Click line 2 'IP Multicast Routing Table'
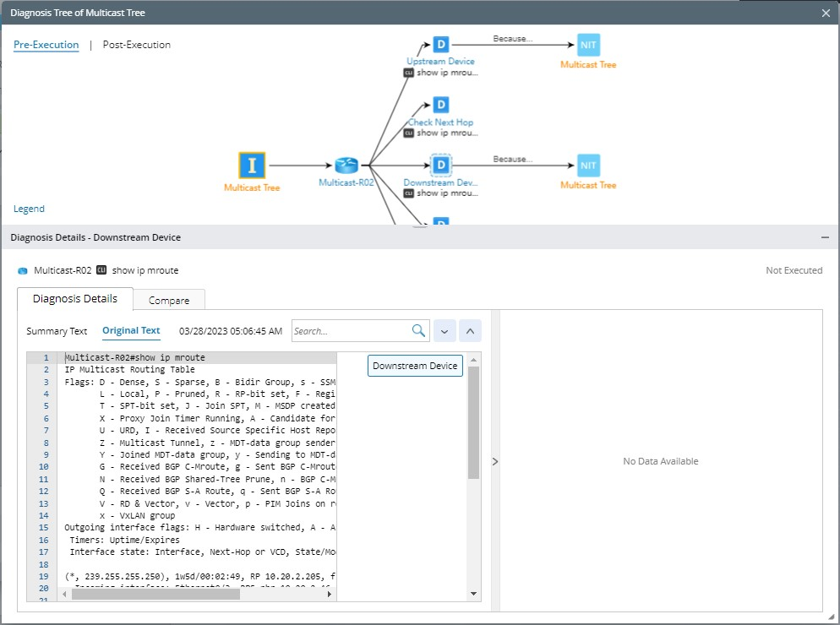The height and width of the screenshot is (625, 840). coord(129,370)
